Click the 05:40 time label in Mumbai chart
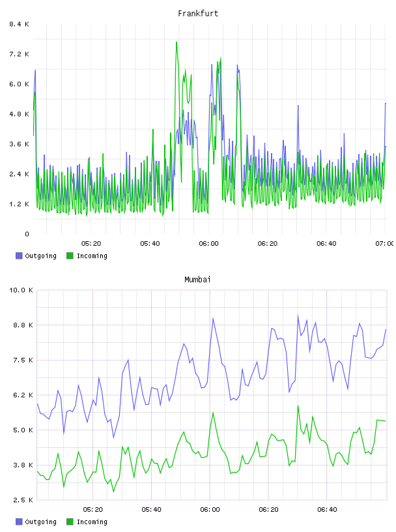The height and width of the screenshot is (532, 396). coord(151,510)
